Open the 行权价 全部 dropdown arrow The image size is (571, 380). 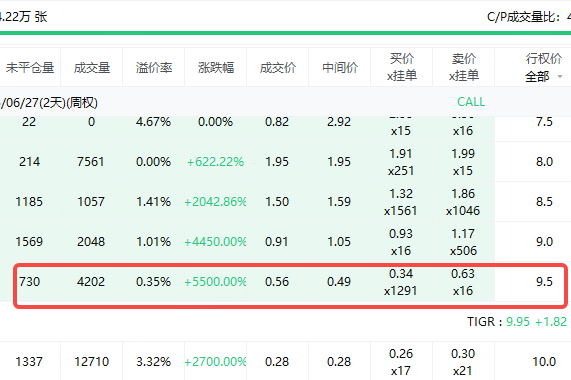click(560, 76)
